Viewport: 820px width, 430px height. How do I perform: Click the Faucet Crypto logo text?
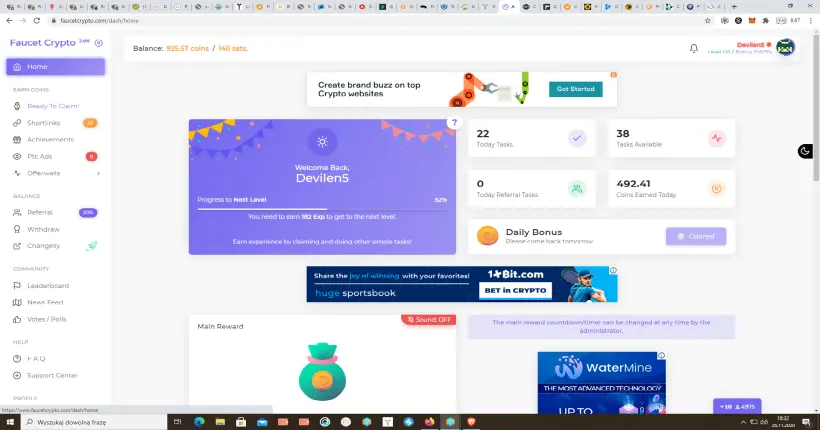(42, 43)
